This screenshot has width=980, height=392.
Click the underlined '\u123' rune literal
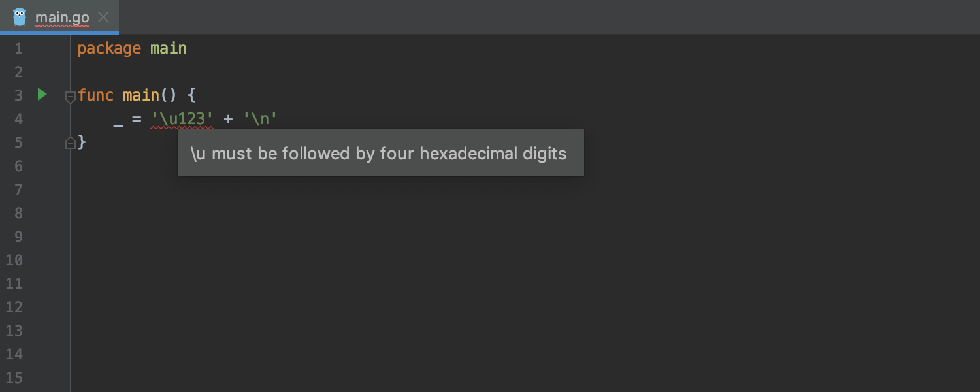point(182,119)
